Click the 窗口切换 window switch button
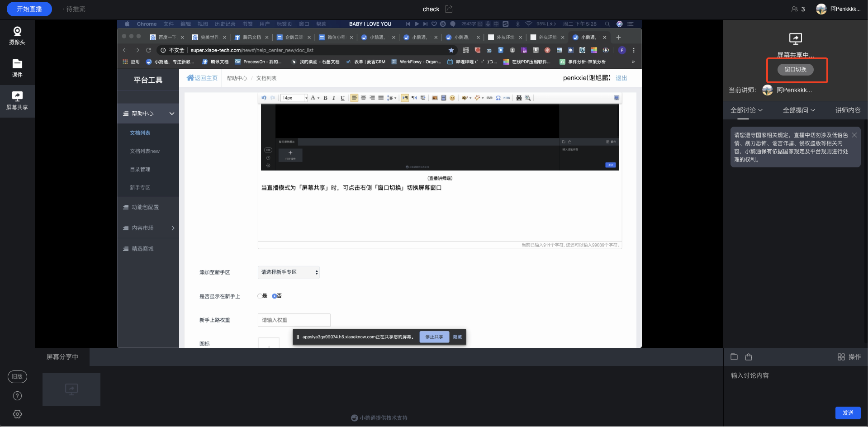Image resolution: width=868 pixels, height=427 pixels. click(796, 70)
